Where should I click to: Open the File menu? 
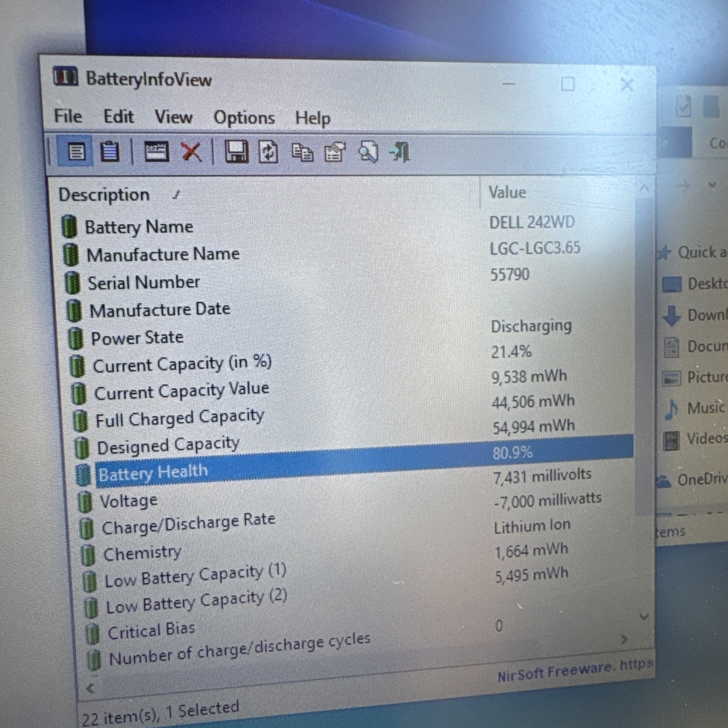coord(68,116)
